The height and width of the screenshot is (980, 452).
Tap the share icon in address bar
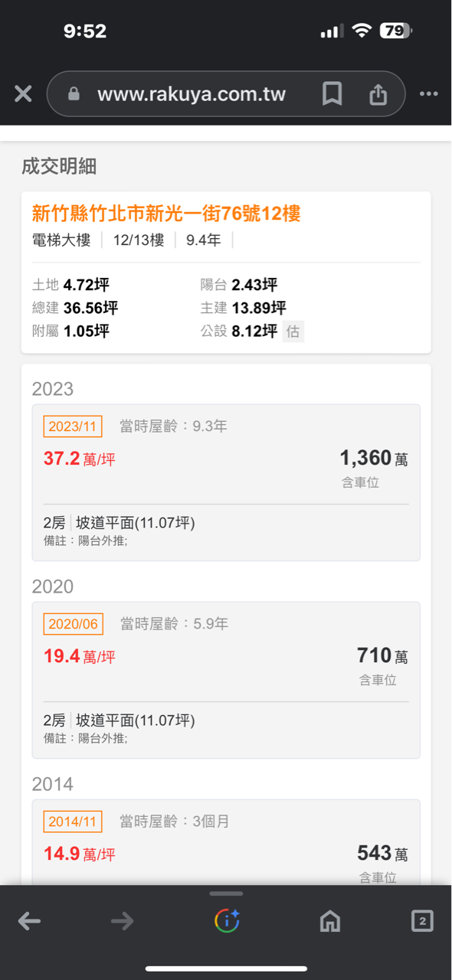pos(378,94)
